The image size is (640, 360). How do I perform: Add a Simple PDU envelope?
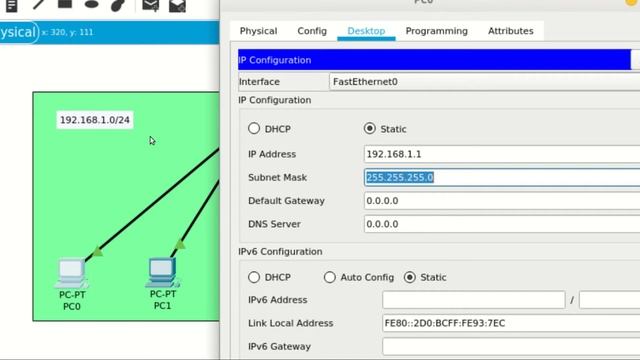[151, 5]
